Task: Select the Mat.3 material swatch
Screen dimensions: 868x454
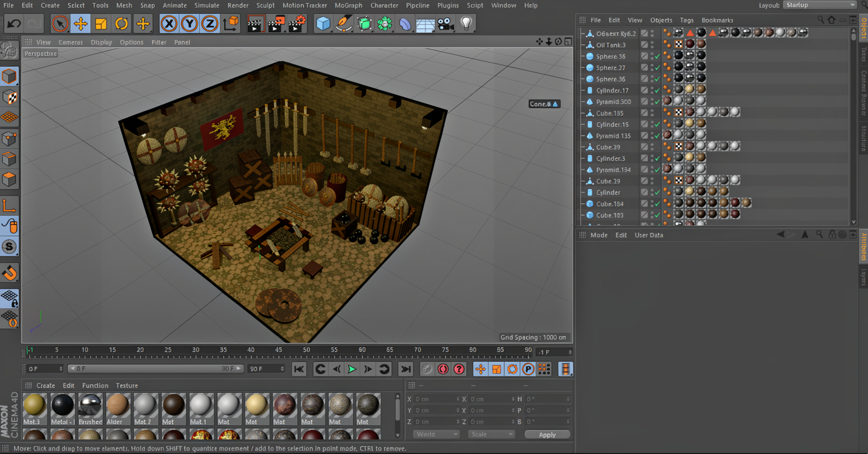Action: coord(34,409)
